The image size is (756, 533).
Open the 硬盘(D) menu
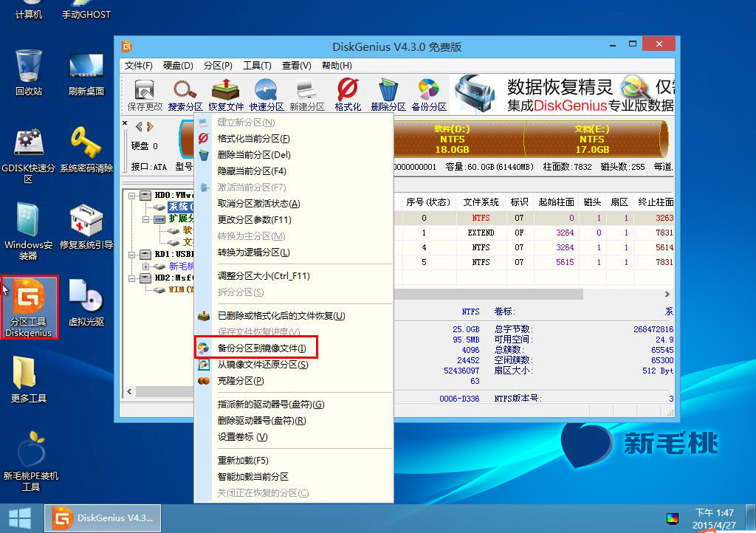[178, 66]
